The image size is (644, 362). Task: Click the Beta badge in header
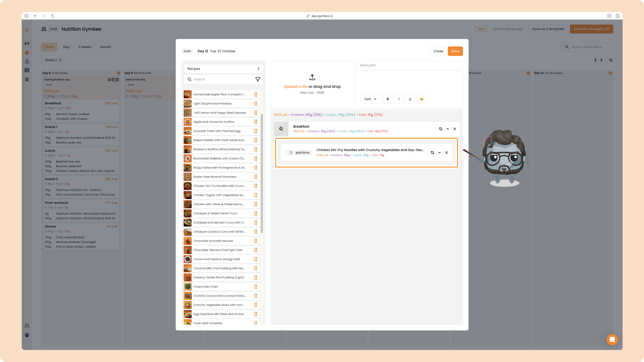point(481,29)
